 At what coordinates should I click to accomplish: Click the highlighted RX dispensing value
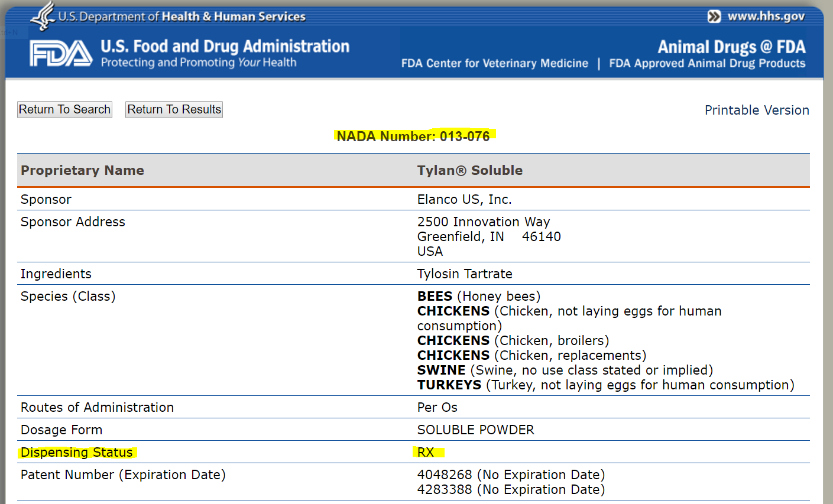click(426, 452)
